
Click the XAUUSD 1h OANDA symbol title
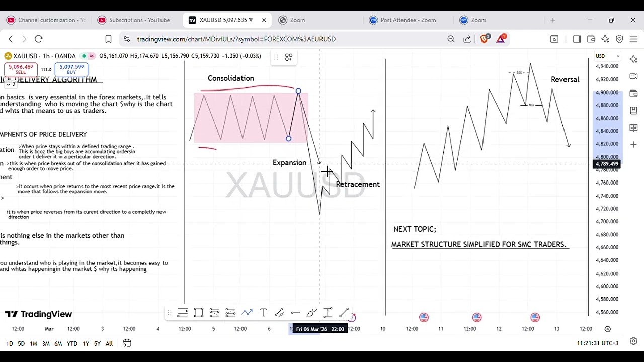[x=45, y=56]
